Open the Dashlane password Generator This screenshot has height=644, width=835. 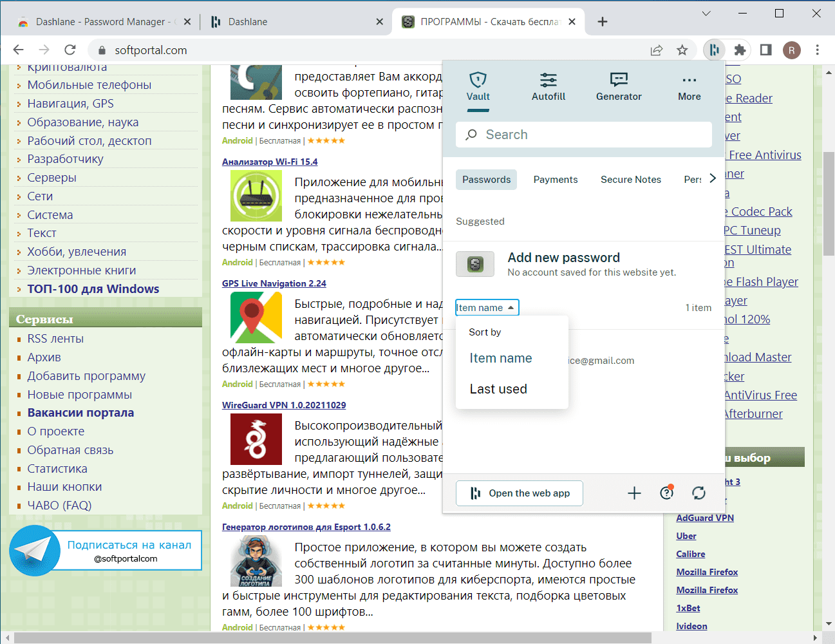pos(619,87)
